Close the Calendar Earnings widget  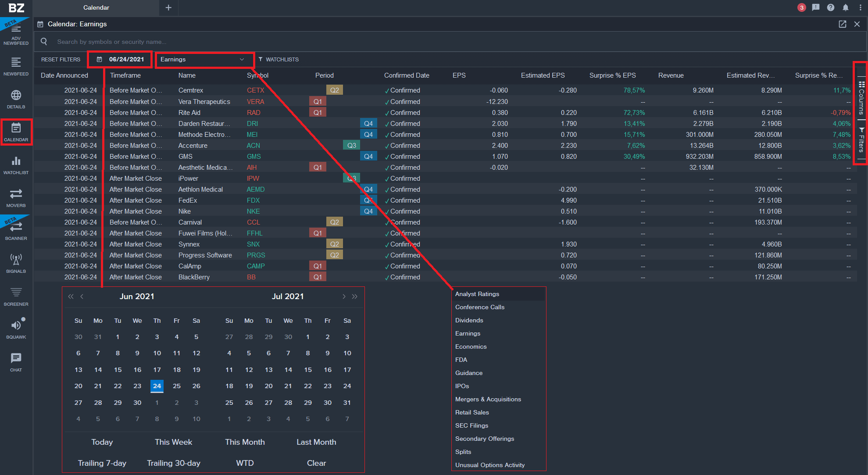(857, 24)
